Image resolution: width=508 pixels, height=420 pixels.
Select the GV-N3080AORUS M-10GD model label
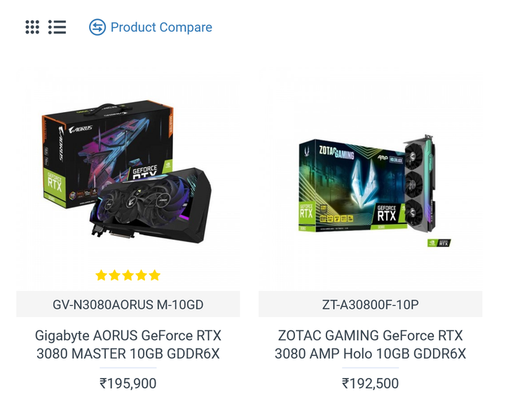(128, 304)
